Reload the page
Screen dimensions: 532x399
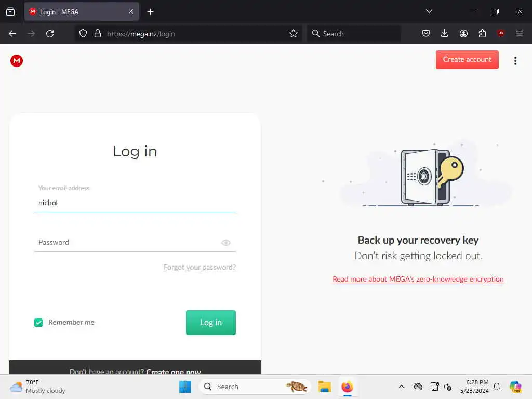tap(50, 34)
